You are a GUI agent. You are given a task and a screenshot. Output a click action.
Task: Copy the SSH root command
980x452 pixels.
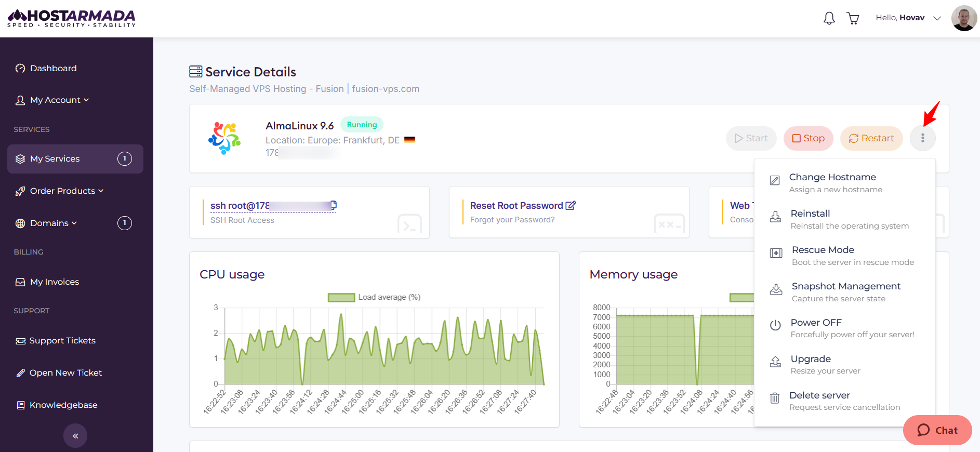pyautogui.click(x=334, y=205)
